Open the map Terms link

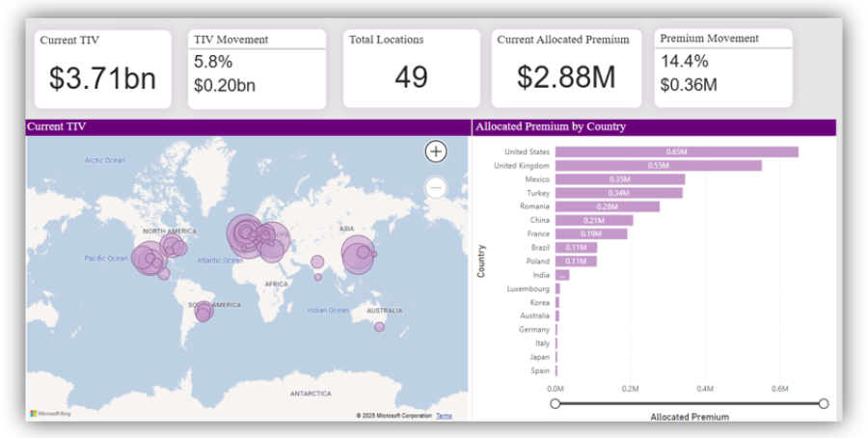[444, 416]
